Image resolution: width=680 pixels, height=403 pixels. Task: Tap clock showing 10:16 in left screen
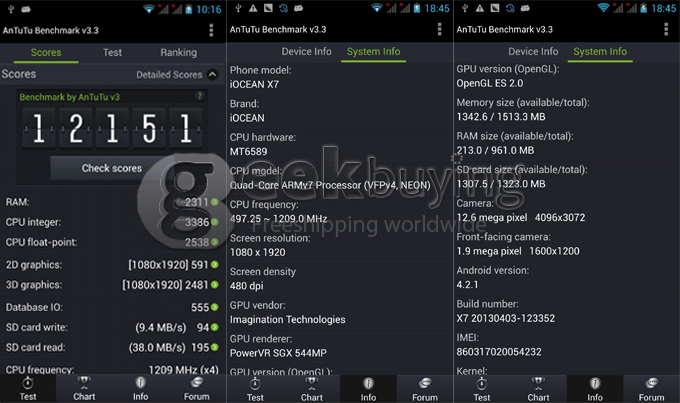(x=209, y=9)
